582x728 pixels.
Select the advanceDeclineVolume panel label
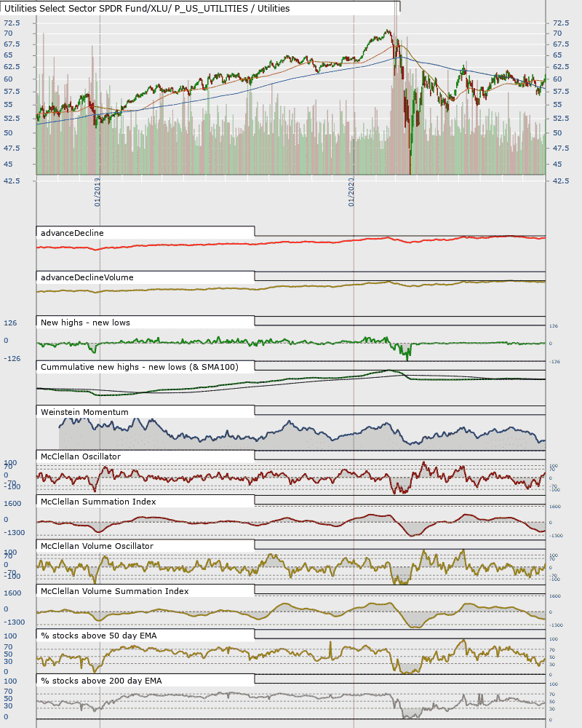point(87,277)
